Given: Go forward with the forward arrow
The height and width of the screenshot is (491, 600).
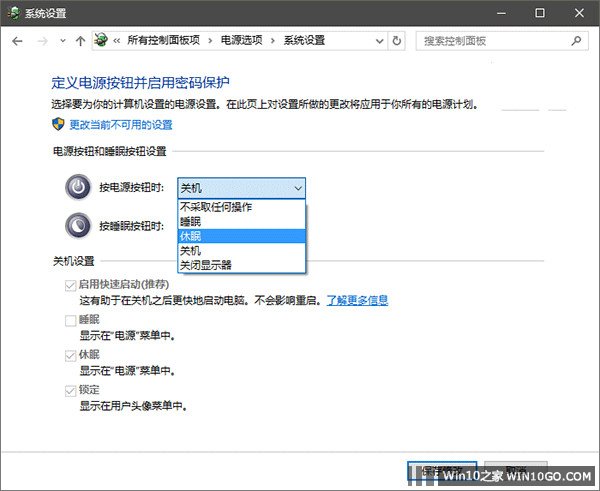Looking at the screenshot, I should (42, 41).
